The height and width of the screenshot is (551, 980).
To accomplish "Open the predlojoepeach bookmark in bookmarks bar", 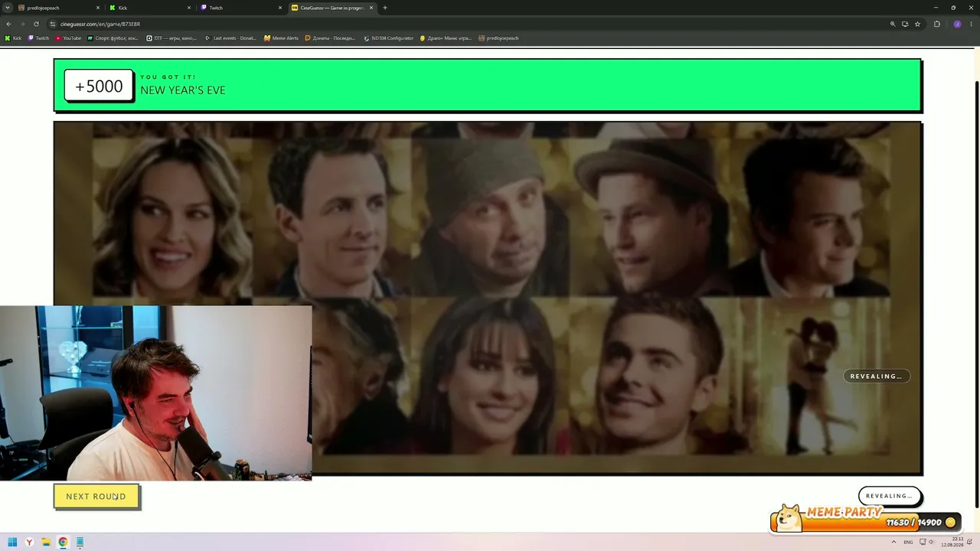I will [x=498, y=38].
